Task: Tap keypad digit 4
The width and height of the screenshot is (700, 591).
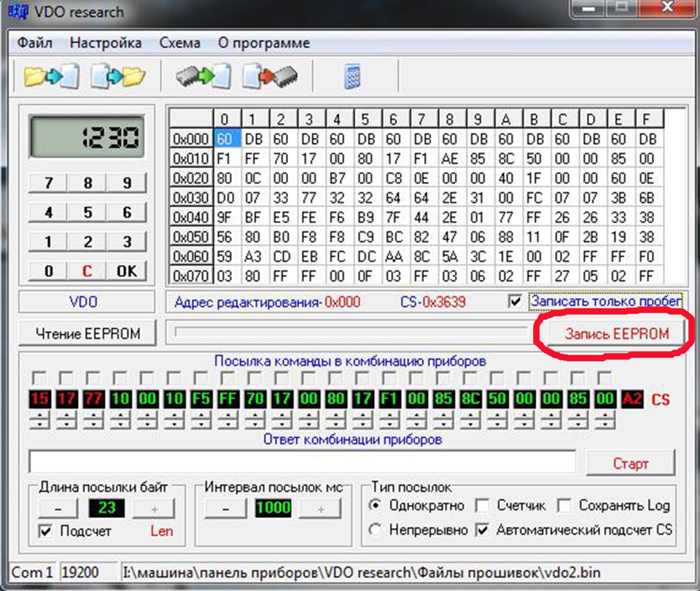Action: pyautogui.click(x=48, y=212)
